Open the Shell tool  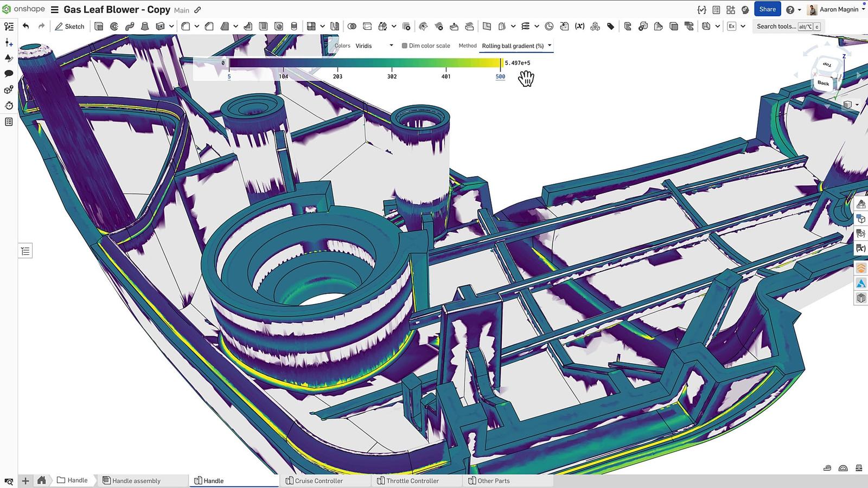(263, 26)
